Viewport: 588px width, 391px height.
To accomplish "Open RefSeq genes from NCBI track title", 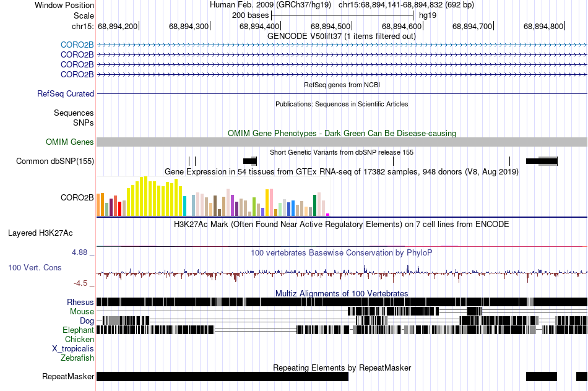I will coord(342,85).
